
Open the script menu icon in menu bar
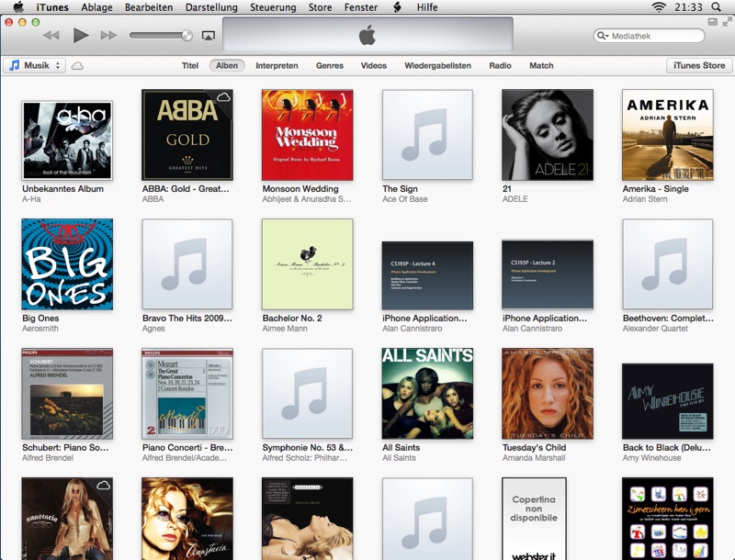coord(397,7)
